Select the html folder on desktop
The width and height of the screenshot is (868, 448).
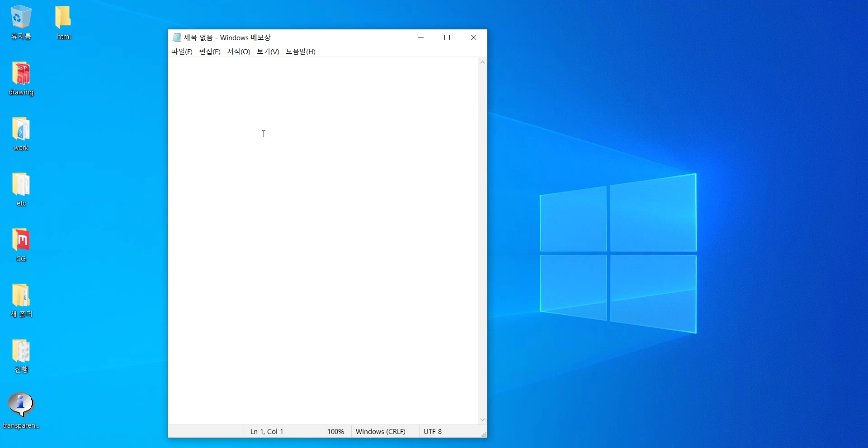click(x=64, y=22)
